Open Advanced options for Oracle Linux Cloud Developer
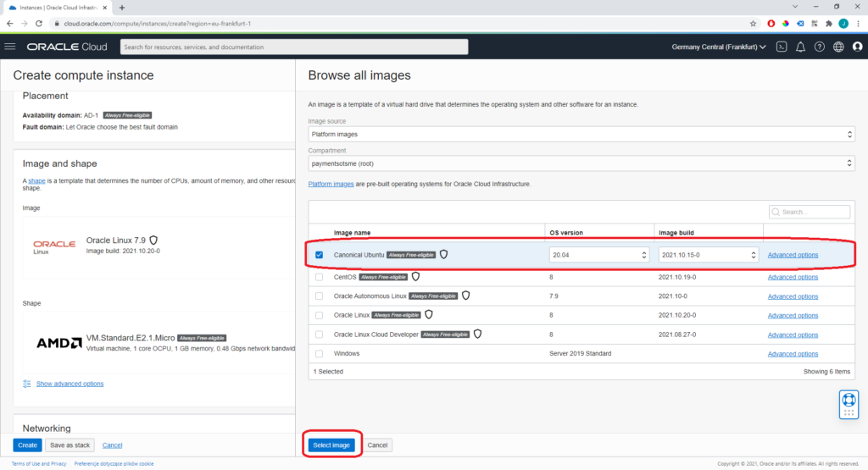 pos(793,335)
